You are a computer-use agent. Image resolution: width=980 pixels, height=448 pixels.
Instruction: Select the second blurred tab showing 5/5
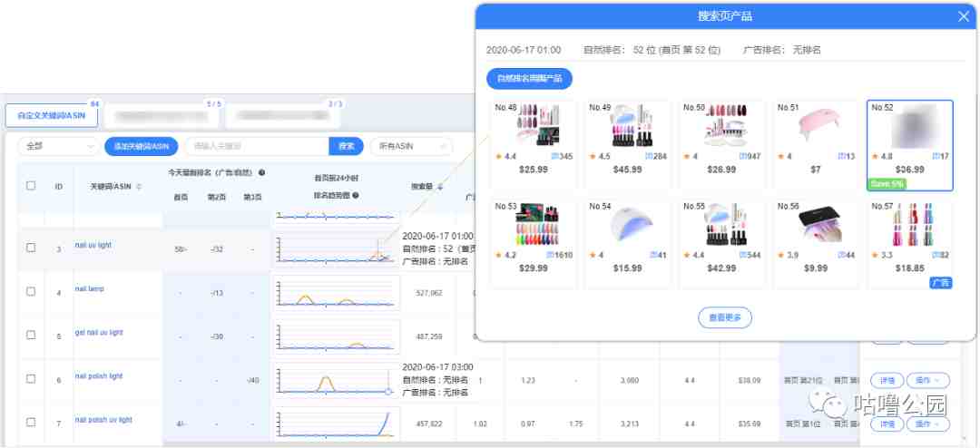pos(162,115)
